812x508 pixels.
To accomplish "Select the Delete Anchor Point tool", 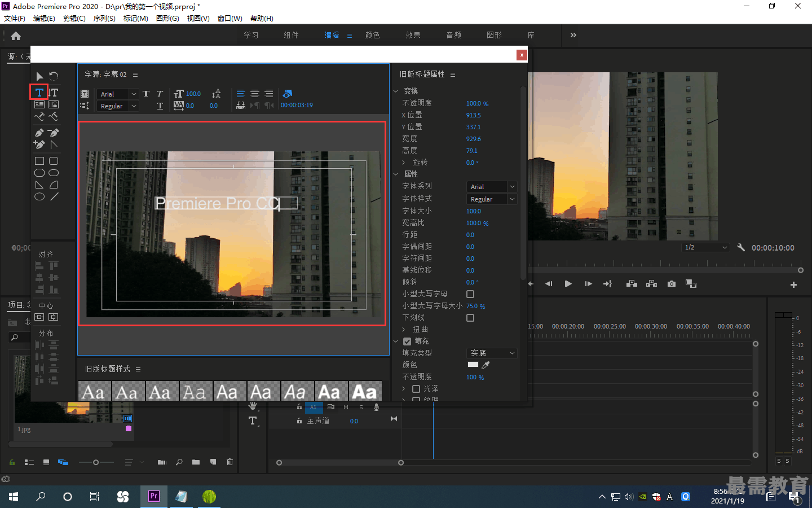I will (54, 133).
